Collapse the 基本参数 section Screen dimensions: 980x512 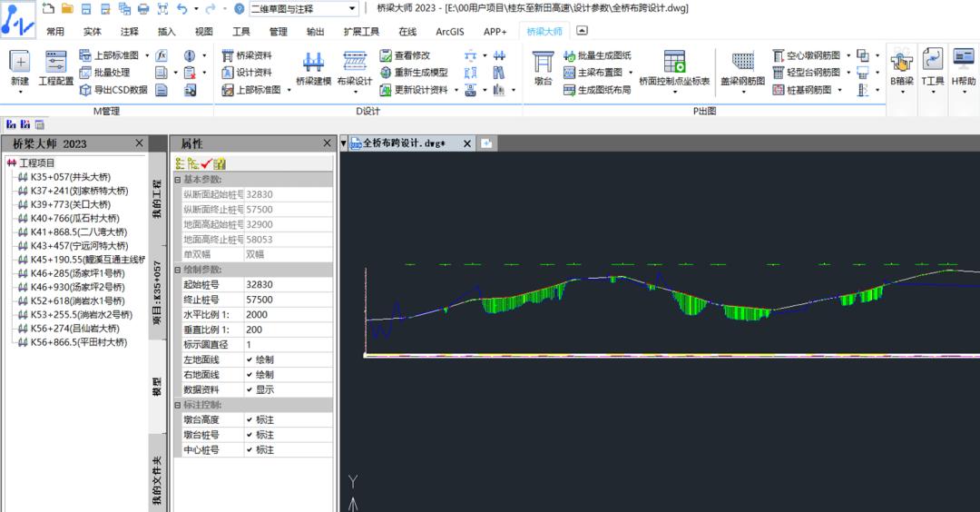tap(178, 180)
